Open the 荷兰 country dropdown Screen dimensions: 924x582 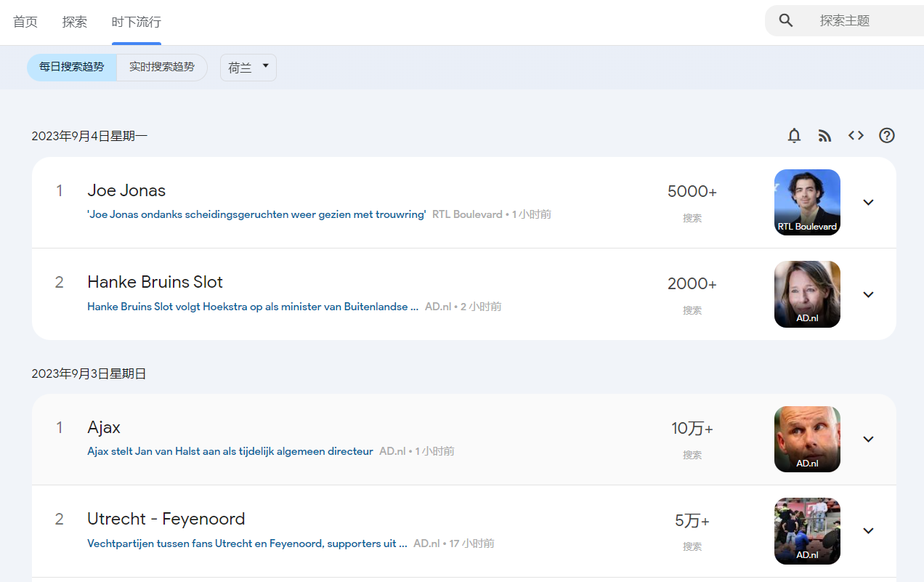[248, 68]
